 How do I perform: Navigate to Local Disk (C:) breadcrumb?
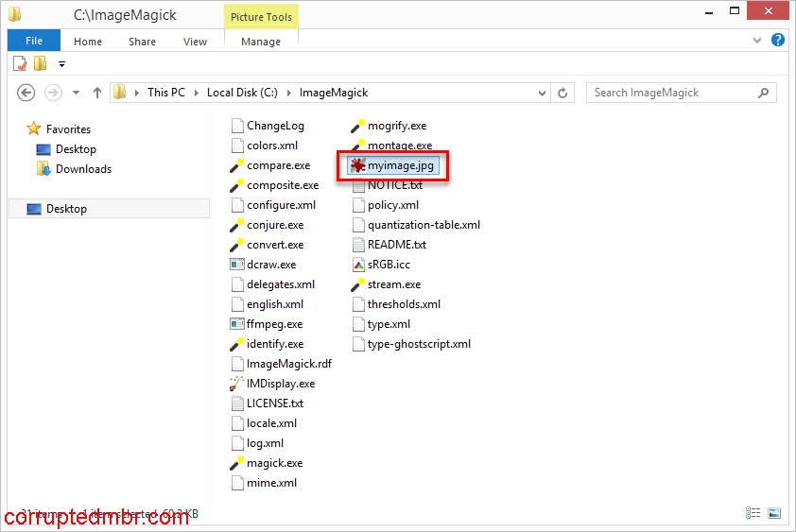[243, 93]
